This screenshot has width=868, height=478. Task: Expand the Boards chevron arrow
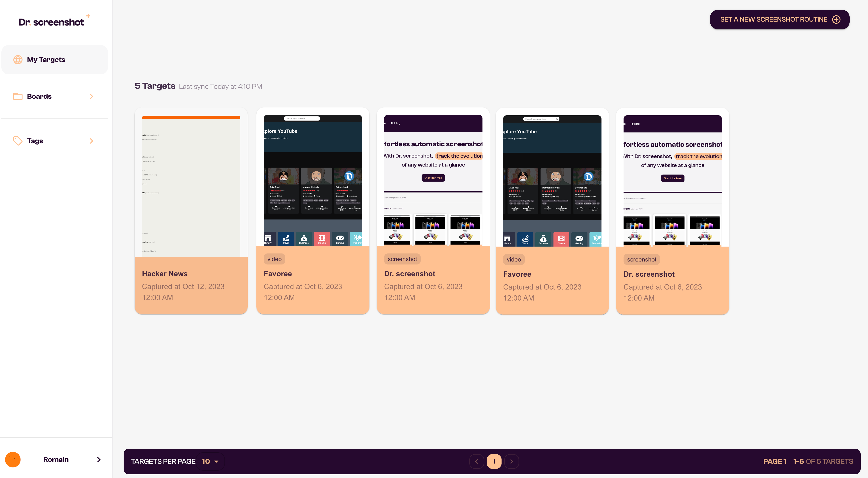coord(91,96)
